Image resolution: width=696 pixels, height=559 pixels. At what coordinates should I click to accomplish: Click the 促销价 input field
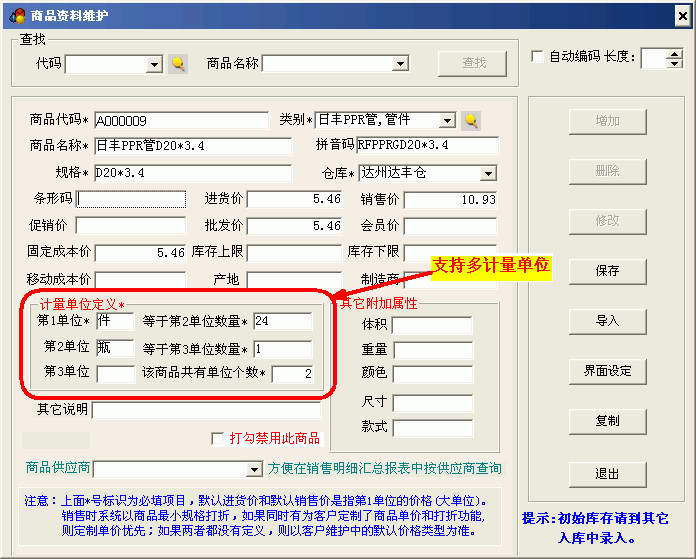click(130, 226)
